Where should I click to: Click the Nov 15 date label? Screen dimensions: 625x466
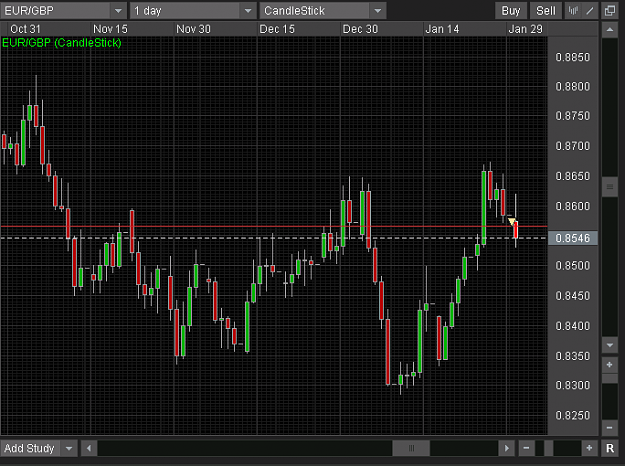point(110,29)
